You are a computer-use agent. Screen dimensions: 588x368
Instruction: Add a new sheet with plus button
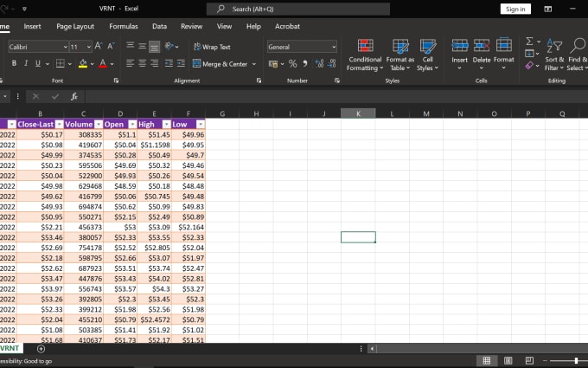pyautogui.click(x=41, y=349)
